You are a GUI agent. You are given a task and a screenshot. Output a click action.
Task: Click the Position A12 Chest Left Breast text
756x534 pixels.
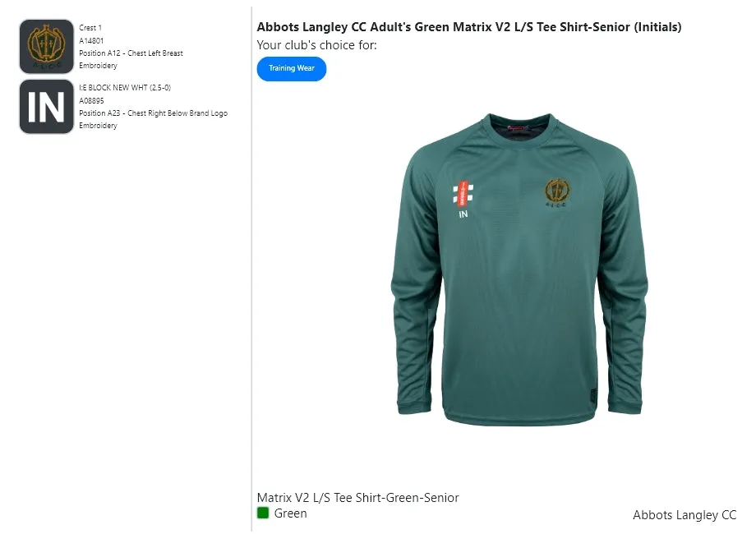(131, 53)
